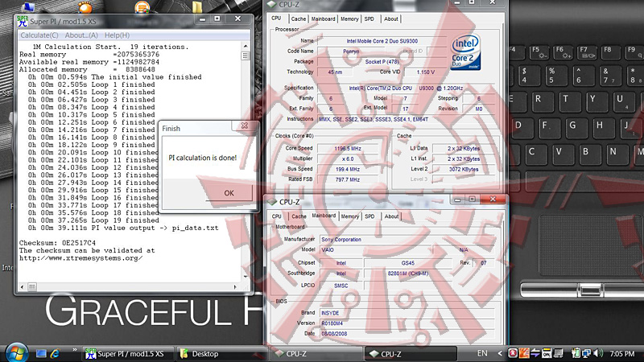Image resolution: width=644 pixels, height=362 pixels.
Task: Click the Super PI horizontal scrollbar right arrow
Action: point(235,287)
